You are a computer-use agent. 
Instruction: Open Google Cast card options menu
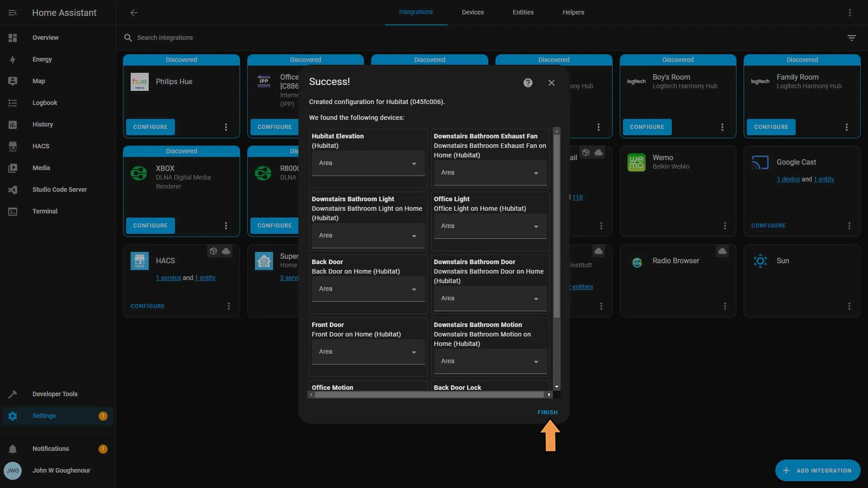pyautogui.click(x=849, y=226)
